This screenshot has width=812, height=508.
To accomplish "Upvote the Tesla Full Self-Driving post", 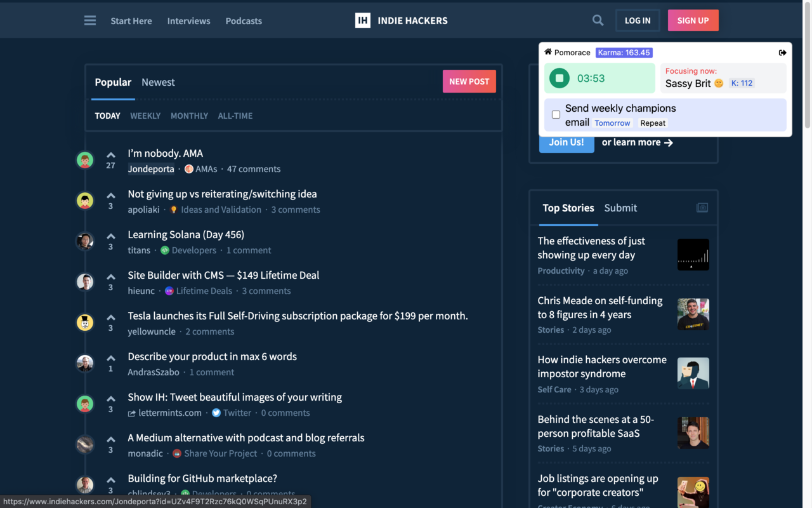I will (x=111, y=317).
